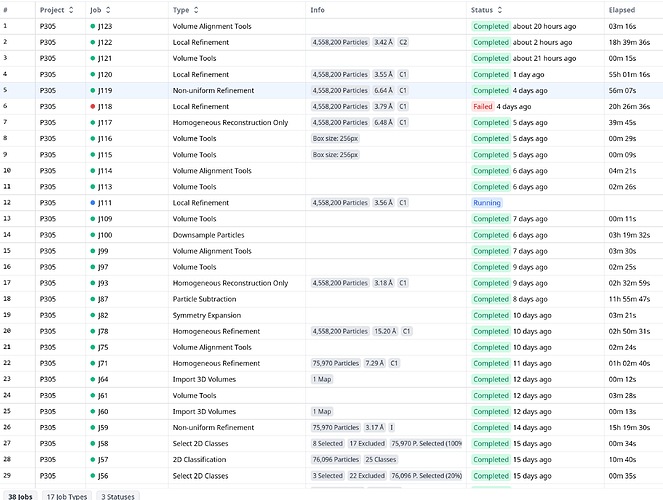
Task: Sort by the Type column arrows
Action: click(x=196, y=10)
